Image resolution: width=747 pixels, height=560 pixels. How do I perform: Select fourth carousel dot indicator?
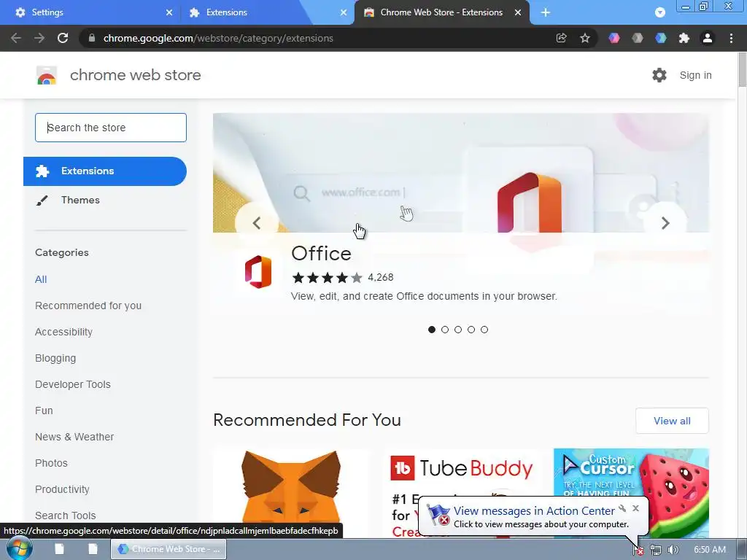(x=471, y=330)
